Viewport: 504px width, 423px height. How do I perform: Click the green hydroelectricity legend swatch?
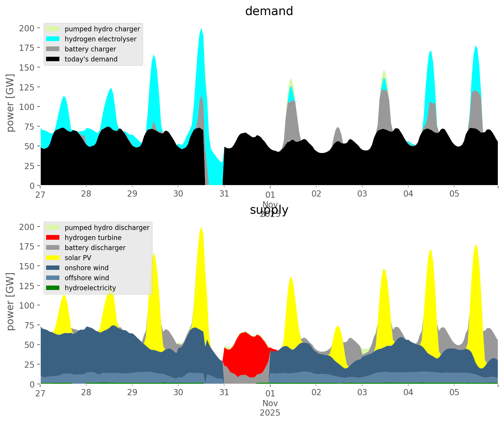coord(53,288)
